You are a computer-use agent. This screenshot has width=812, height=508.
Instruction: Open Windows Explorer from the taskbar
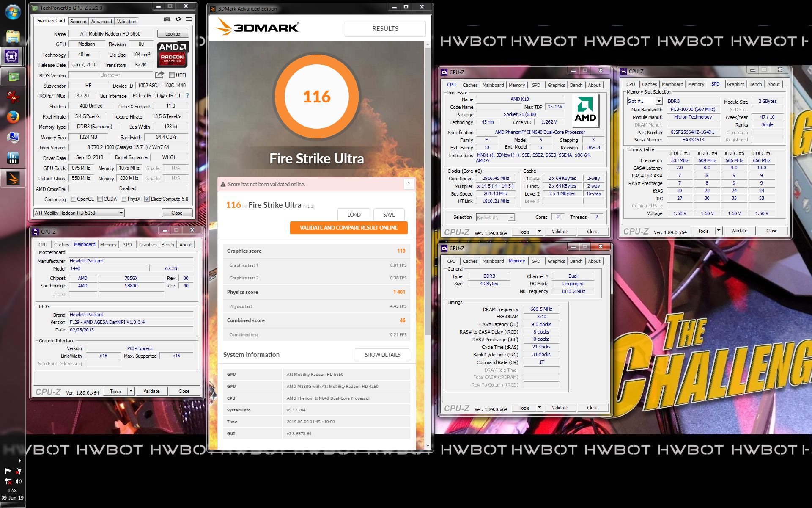tap(13, 36)
